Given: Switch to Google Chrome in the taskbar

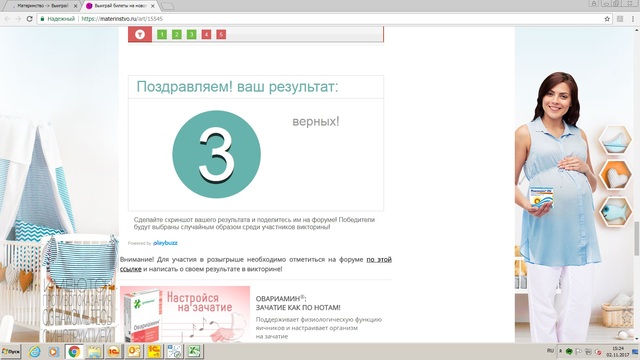Looking at the screenshot, I should 74,351.
